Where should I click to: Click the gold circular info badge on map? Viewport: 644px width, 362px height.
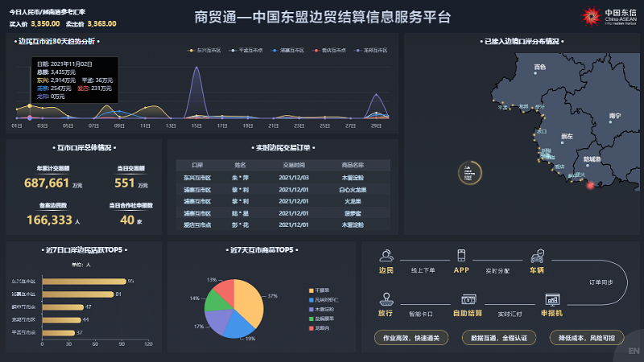coord(469,173)
